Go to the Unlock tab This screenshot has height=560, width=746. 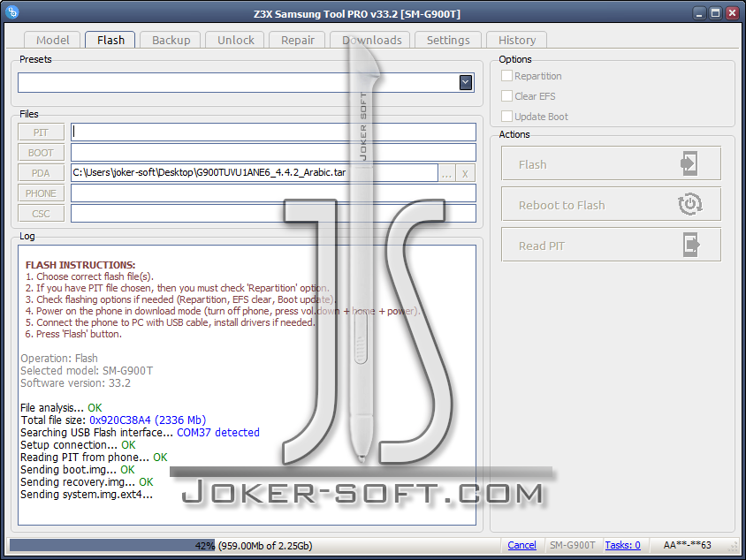pyautogui.click(x=235, y=41)
